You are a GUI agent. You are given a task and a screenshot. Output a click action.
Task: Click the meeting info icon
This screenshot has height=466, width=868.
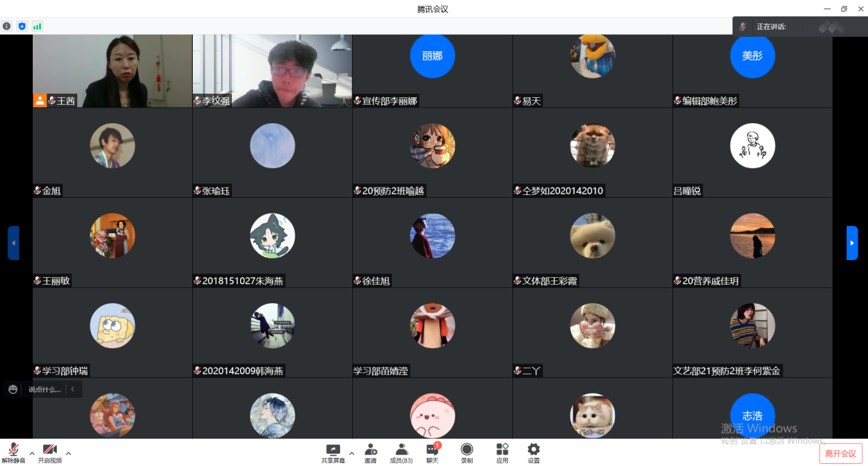[x=7, y=26]
